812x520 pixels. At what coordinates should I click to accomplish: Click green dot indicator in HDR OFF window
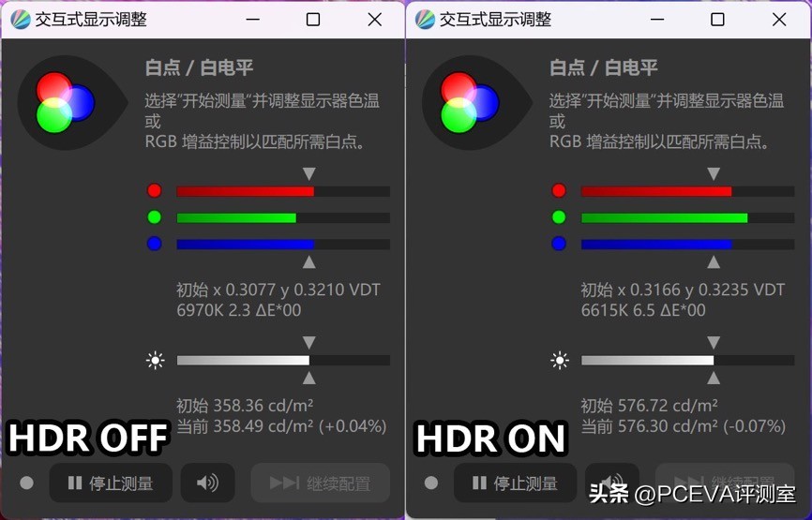pyautogui.click(x=155, y=217)
